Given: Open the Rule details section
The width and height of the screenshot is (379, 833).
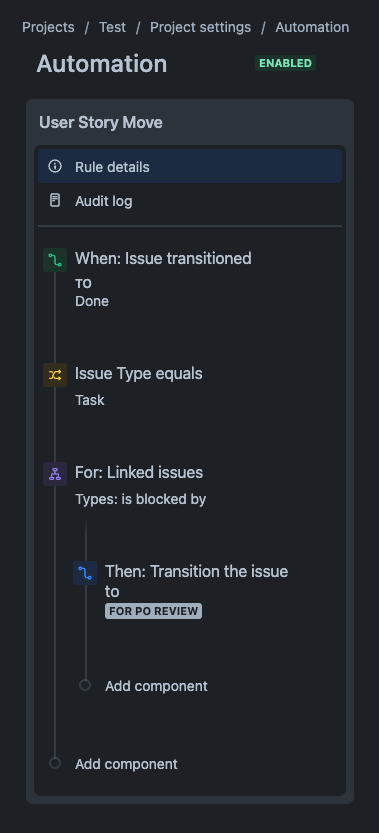Looking at the screenshot, I should [x=190, y=166].
